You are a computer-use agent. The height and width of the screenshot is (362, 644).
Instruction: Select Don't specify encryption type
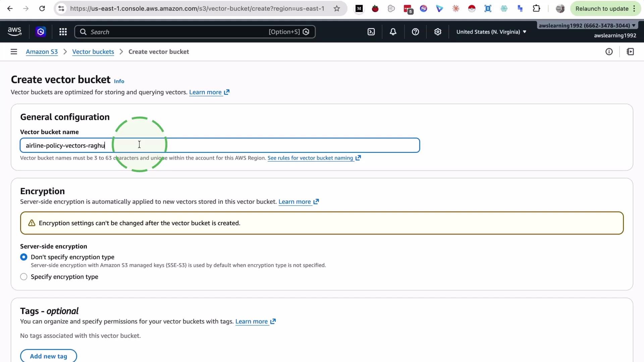click(x=24, y=257)
